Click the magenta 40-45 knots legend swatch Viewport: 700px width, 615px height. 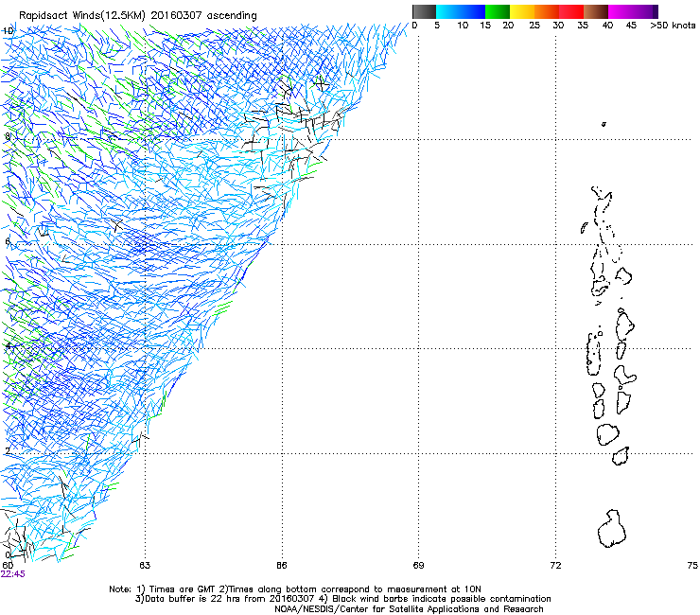coord(620,11)
